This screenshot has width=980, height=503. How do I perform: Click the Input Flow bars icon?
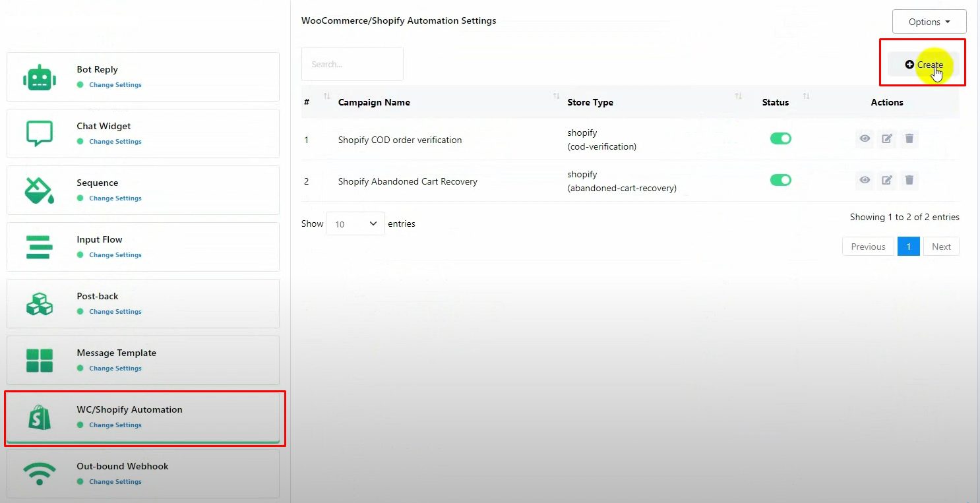coord(39,247)
